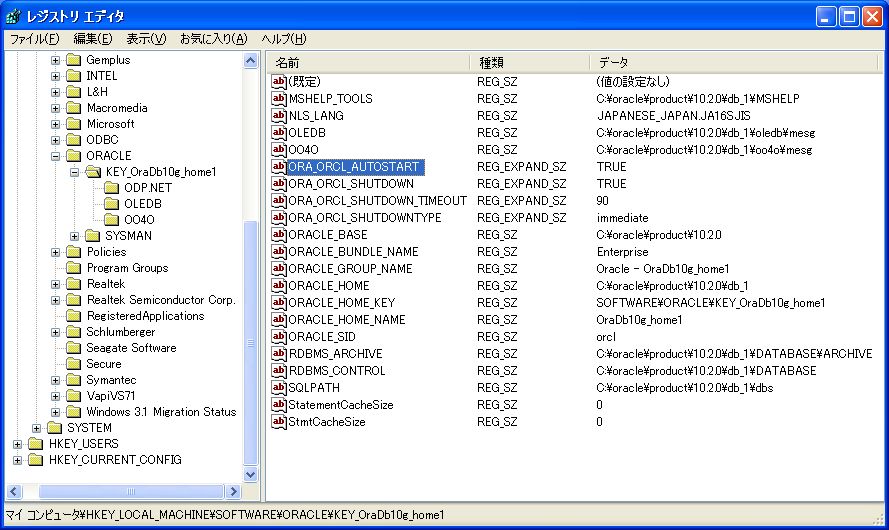Select the ORACLE_GROUP_NAME value name
The width and height of the screenshot is (889, 530).
point(350,269)
